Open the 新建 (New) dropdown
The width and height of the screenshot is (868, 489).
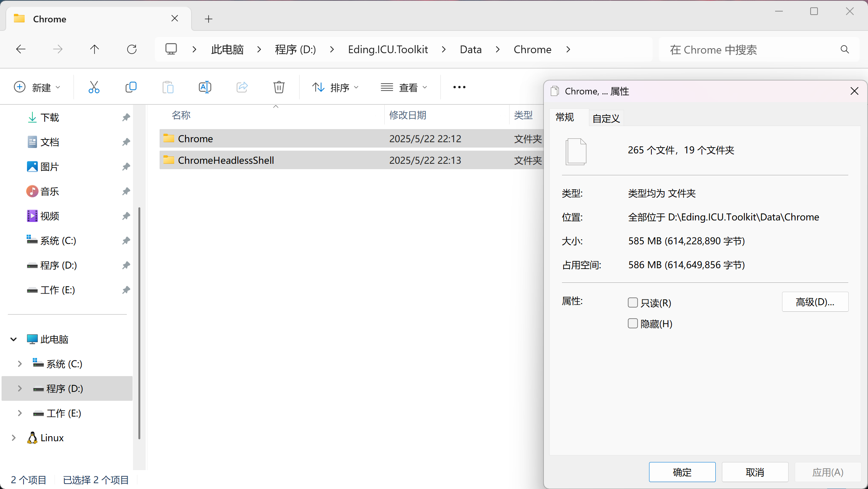37,87
